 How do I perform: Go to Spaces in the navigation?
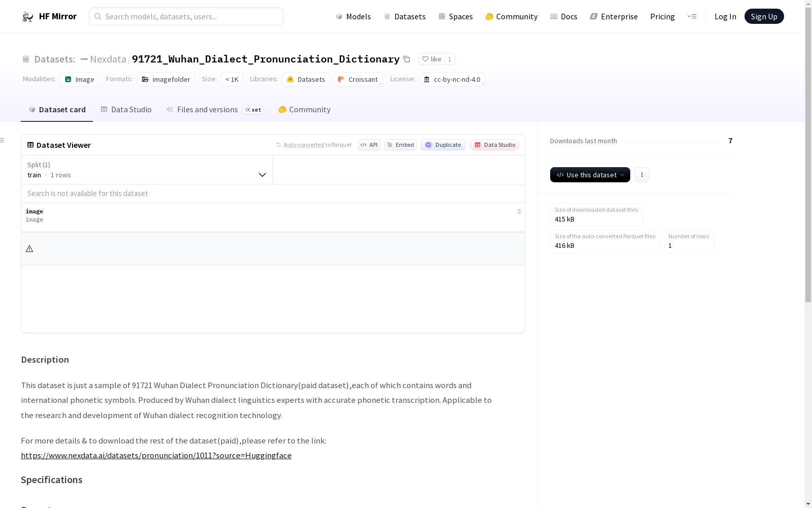pos(455,16)
